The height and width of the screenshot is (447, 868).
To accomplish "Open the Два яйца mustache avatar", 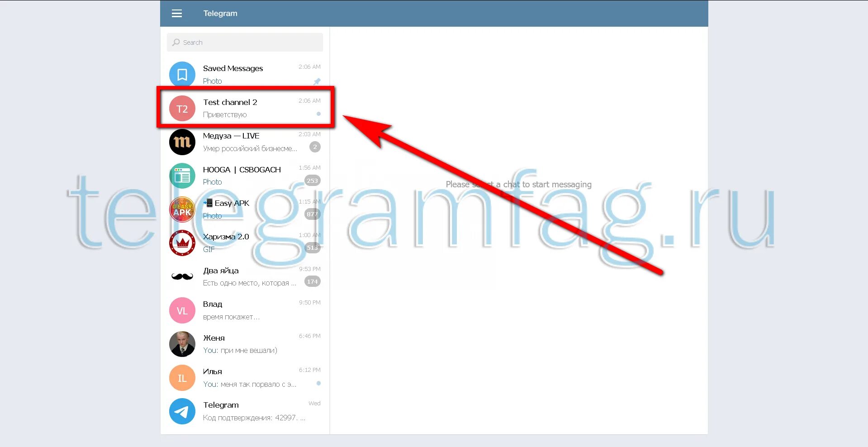I will [x=182, y=276].
